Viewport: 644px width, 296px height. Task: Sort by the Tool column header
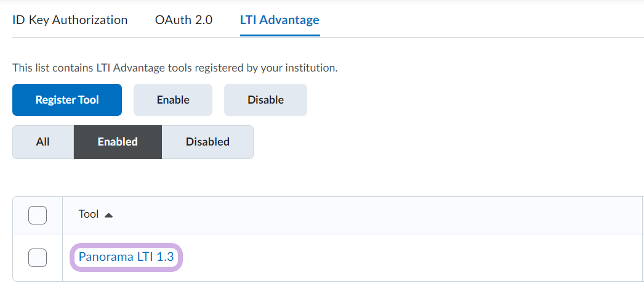pos(89,215)
